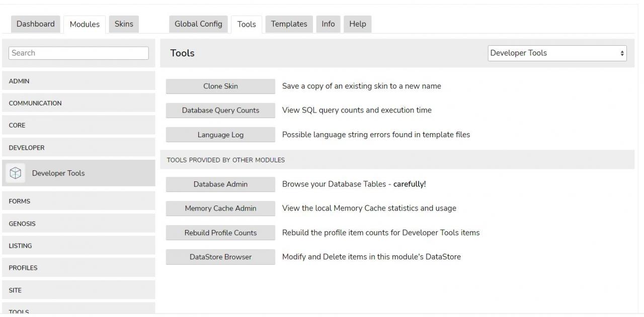Open the DataStore Browser
644x317 pixels.
point(220,257)
